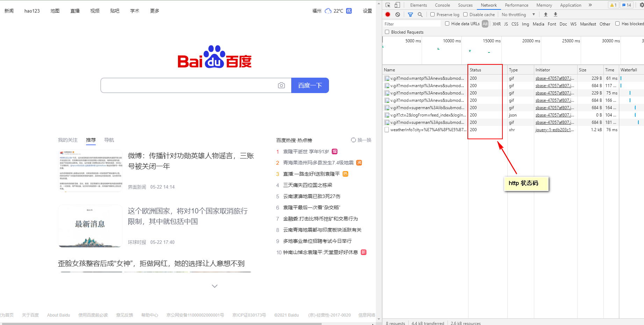Click inside the Baidu search input field
Viewport: 644px width, 325px height.
[x=192, y=85]
